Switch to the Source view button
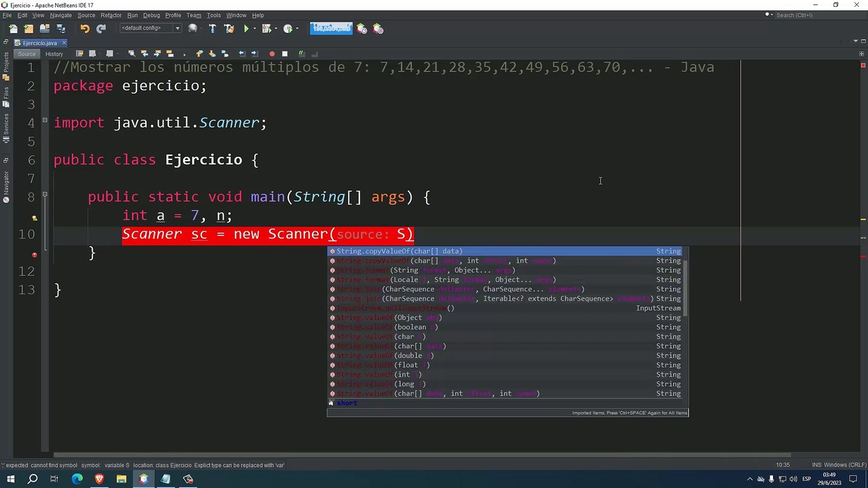Viewport: 868px width, 488px height. tap(26, 54)
